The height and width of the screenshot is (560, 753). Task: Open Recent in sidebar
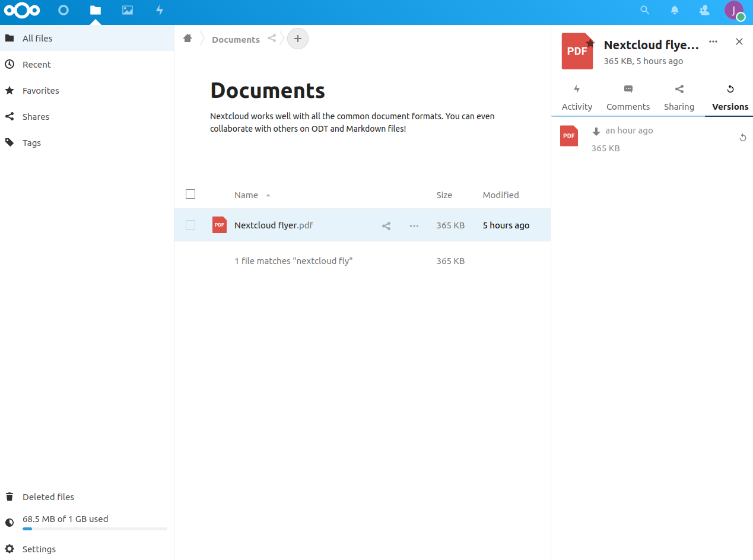point(87,64)
